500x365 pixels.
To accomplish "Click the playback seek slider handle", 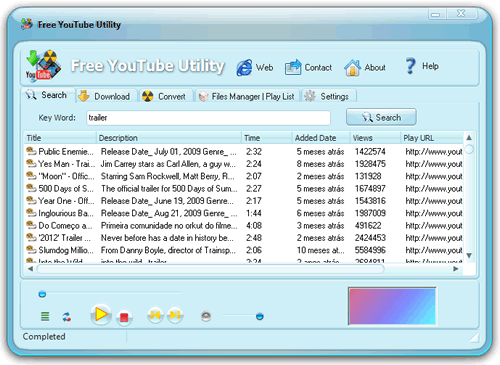I will [42, 294].
